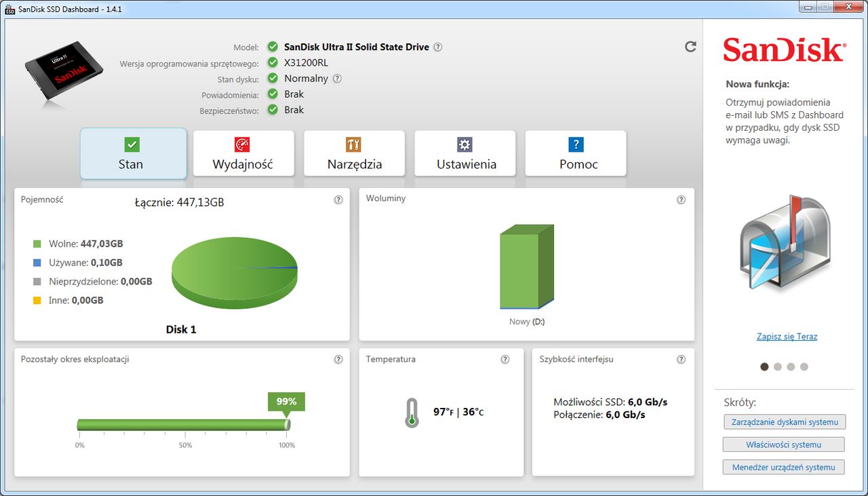
Task: Open help for Pozostały okres eksploatacji
Action: (338, 360)
